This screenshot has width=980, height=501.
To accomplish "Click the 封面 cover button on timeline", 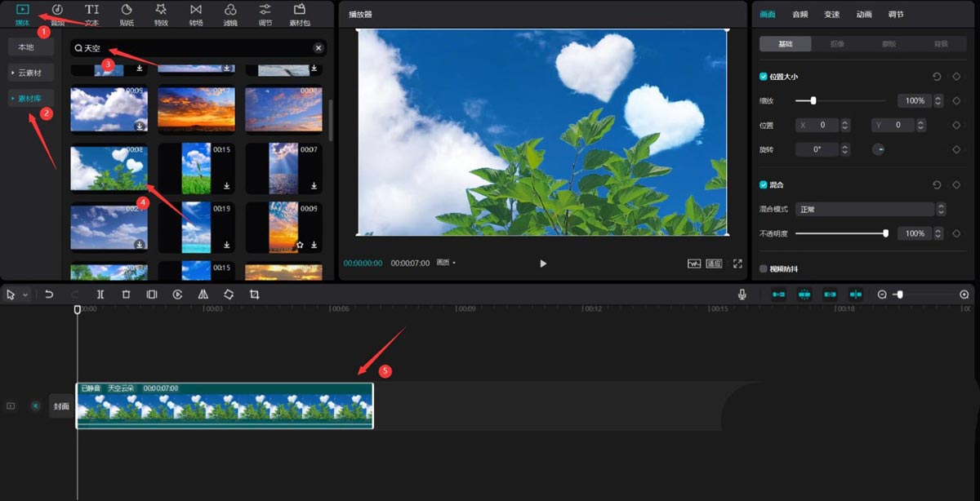I will [x=61, y=406].
